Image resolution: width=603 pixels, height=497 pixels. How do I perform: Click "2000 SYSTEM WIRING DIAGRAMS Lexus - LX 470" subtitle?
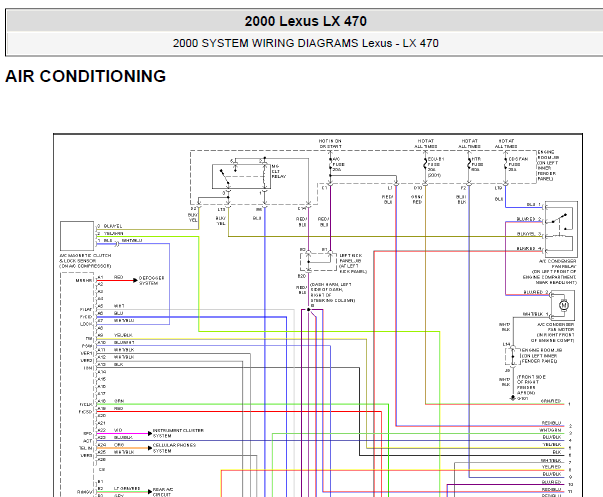(305, 43)
